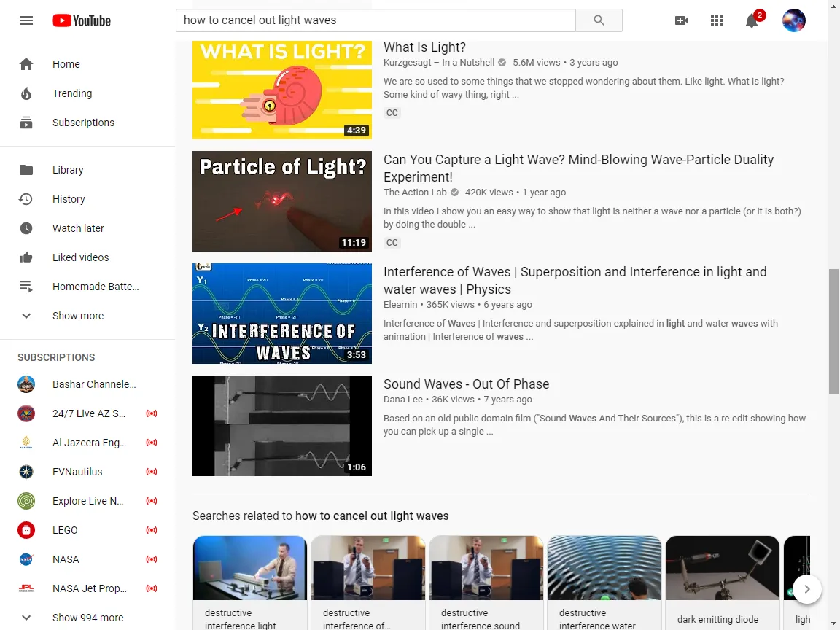The width and height of the screenshot is (840, 630).
Task: Click the Library folder icon
Action: click(26, 170)
